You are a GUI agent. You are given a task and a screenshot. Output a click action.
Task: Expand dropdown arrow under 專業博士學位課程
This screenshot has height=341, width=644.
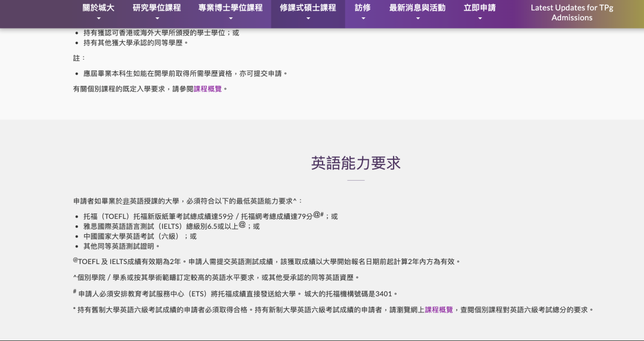pos(231,18)
